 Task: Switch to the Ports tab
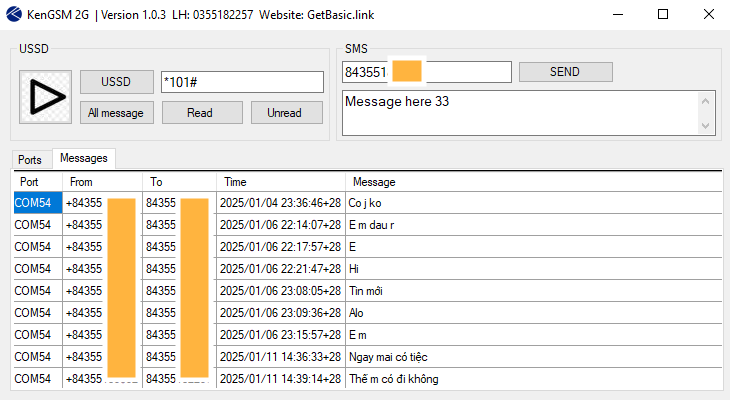tap(31, 159)
